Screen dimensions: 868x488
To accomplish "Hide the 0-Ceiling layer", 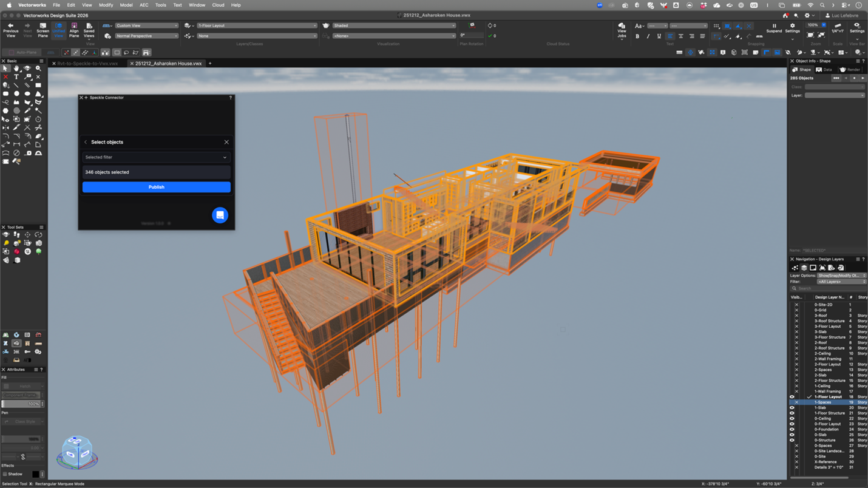I will 792,418.
